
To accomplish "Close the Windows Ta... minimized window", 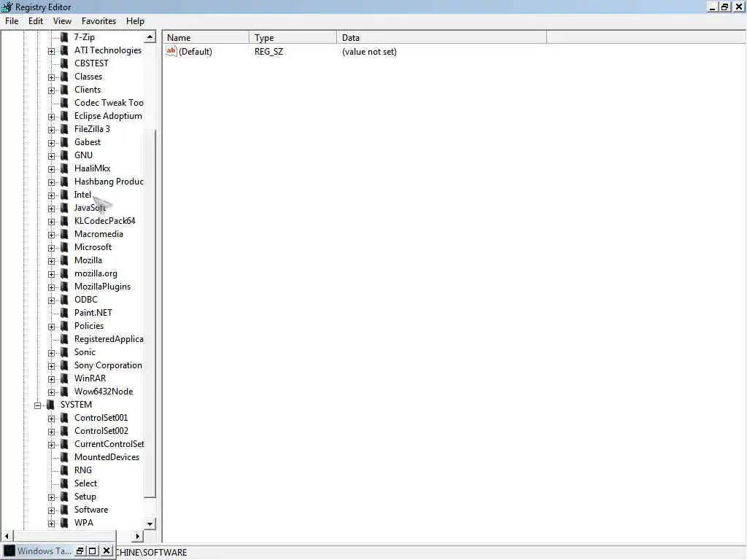I will (107, 551).
